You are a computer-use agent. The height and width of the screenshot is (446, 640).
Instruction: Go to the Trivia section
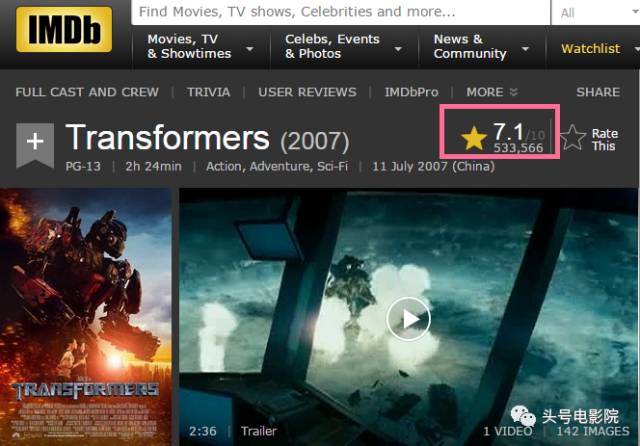(209, 92)
